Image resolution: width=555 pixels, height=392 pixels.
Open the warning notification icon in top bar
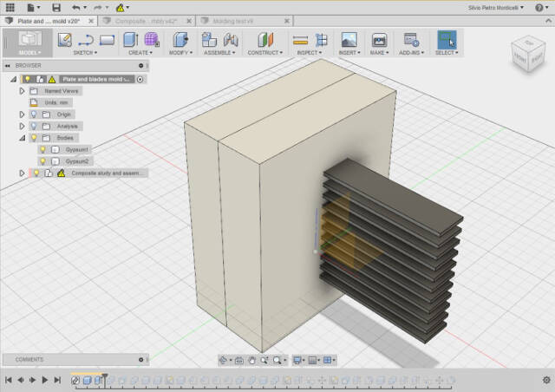[122, 8]
